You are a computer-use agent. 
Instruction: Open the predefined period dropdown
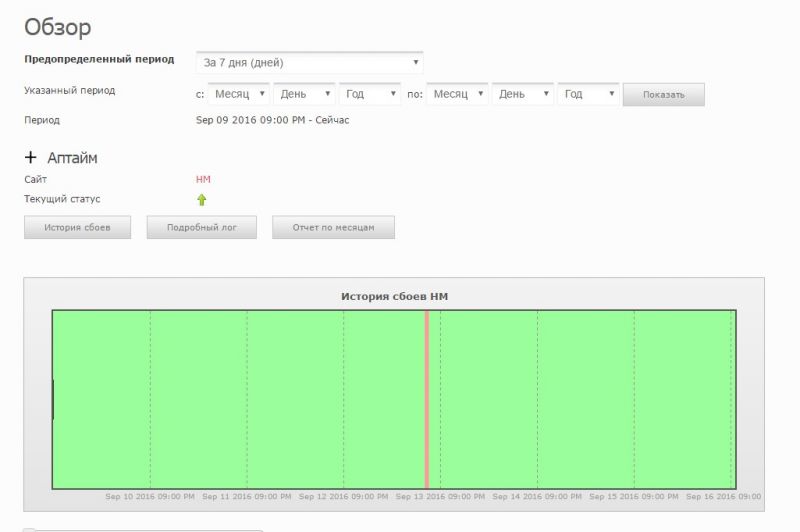point(309,63)
